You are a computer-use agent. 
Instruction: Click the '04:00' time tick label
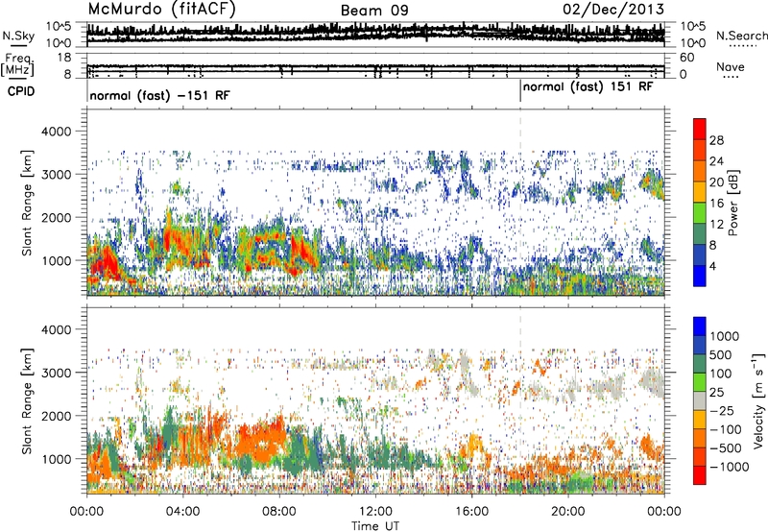[x=182, y=512]
